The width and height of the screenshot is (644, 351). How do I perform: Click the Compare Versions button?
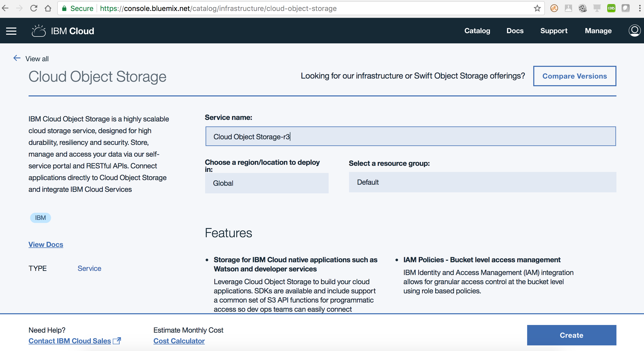click(x=575, y=76)
